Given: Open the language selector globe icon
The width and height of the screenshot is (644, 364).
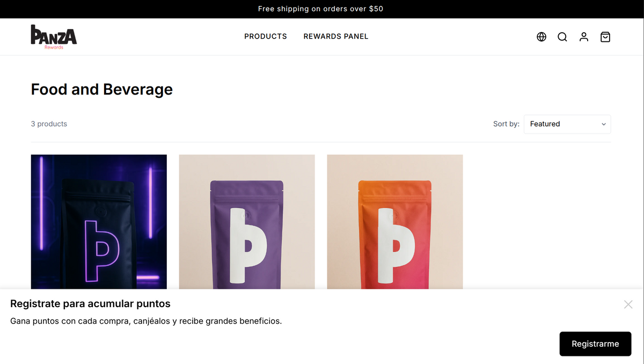Looking at the screenshot, I should [541, 37].
